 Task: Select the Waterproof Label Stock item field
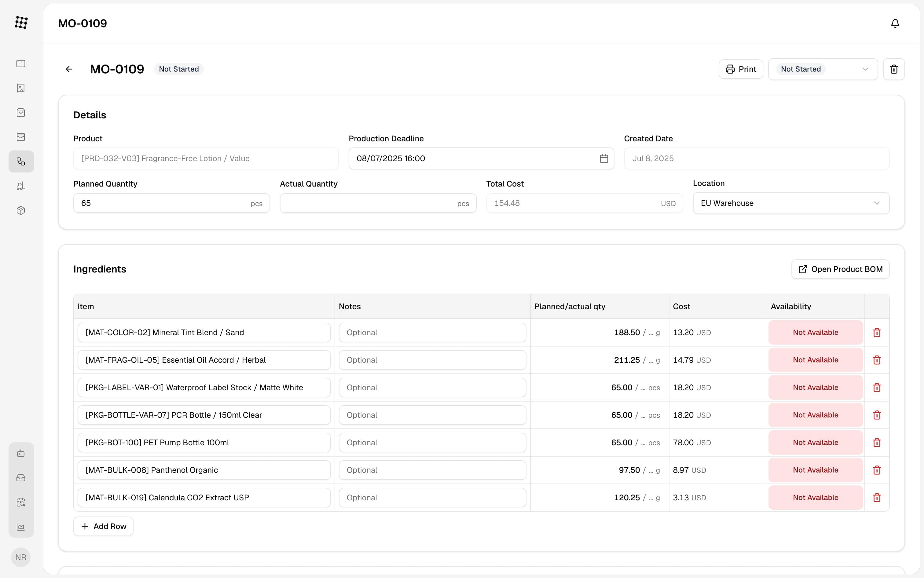(x=204, y=388)
